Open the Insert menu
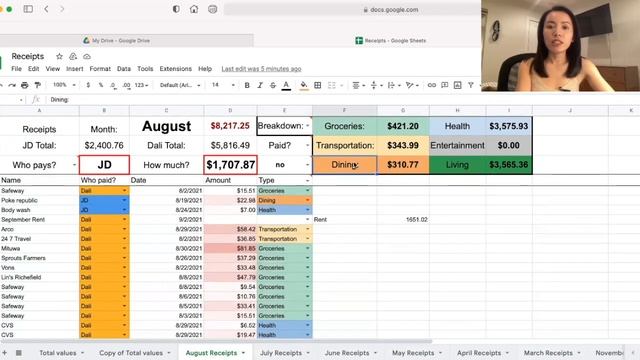640x360 pixels. [x=74, y=69]
